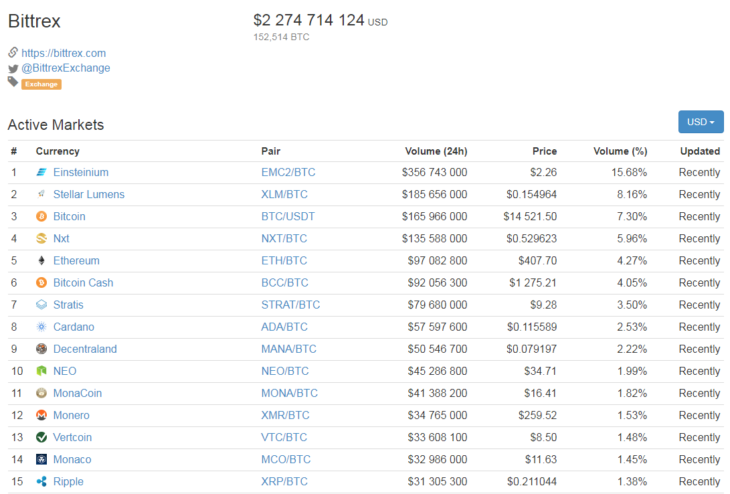Image resolution: width=730 pixels, height=494 pixels.
Task: Open the Ripple currency link
Action: (x=68, y=481)
